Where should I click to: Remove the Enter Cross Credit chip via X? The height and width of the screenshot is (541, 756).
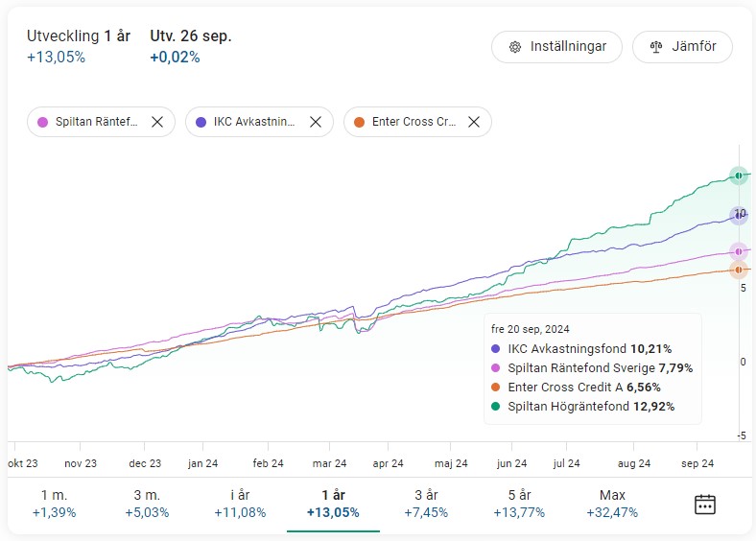473,122
